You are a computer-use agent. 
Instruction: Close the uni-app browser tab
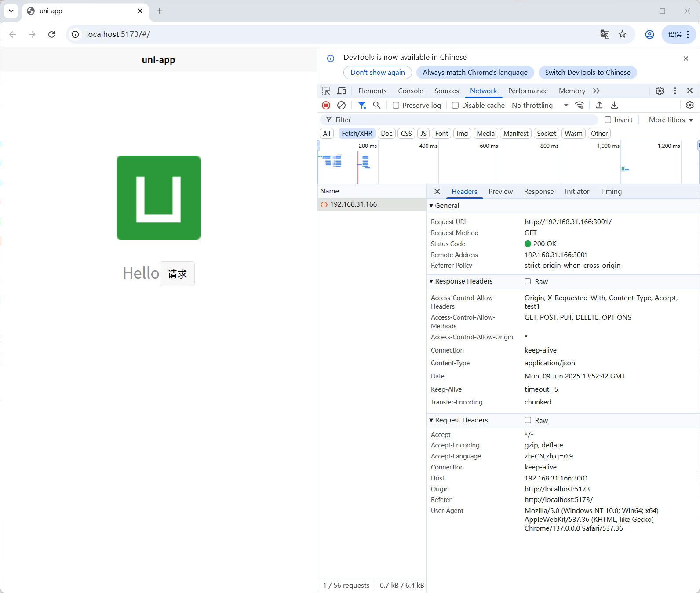[140, 11]
